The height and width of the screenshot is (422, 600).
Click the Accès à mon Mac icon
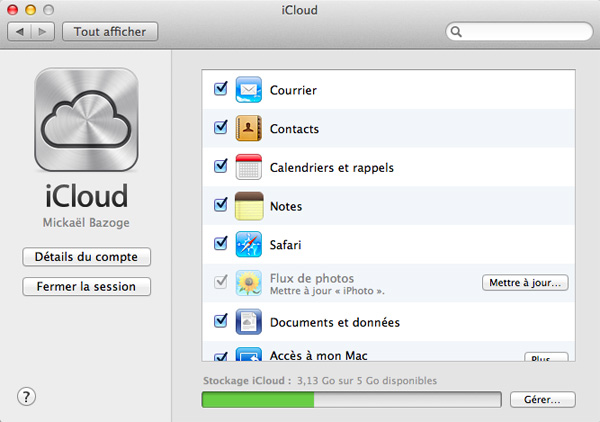tap(249, 354)
